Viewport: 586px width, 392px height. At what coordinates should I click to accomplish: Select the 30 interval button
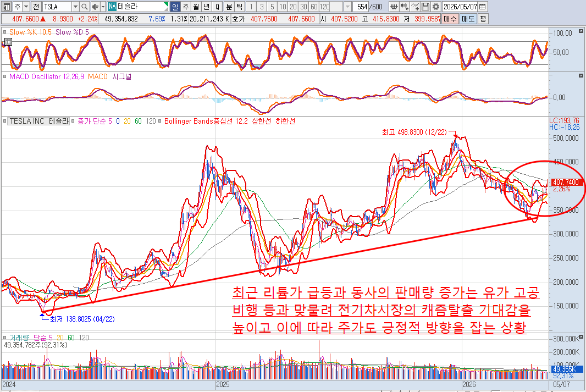(303, 7)
